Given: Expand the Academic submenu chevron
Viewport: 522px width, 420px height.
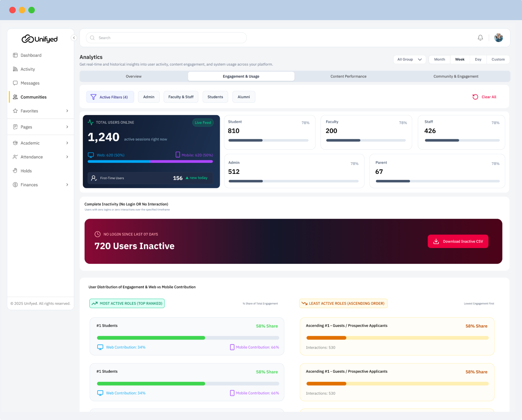Looking at the screenshot, I should (67, 143).
